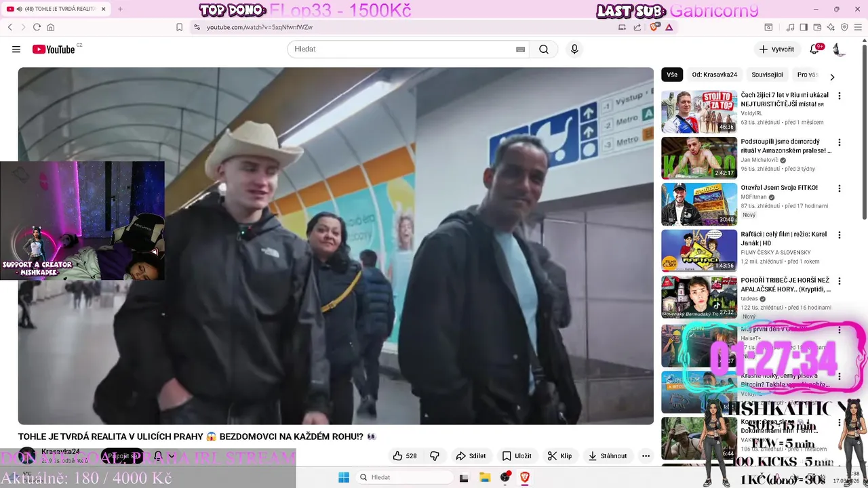
Task: Open the browser home page
Action: point(50,27)
